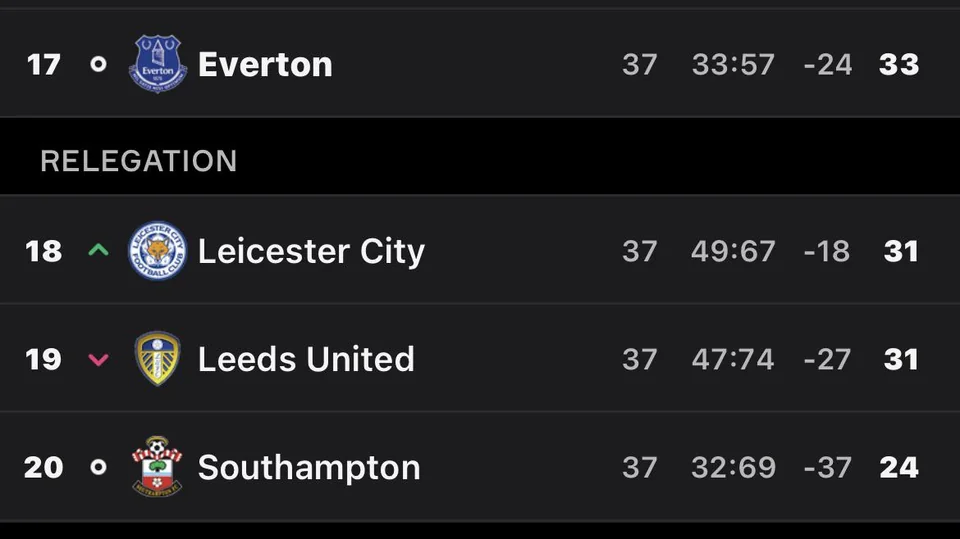Open Leicester City team name link
The height and width of the screenshot is (539, 960).
(311, 252)
